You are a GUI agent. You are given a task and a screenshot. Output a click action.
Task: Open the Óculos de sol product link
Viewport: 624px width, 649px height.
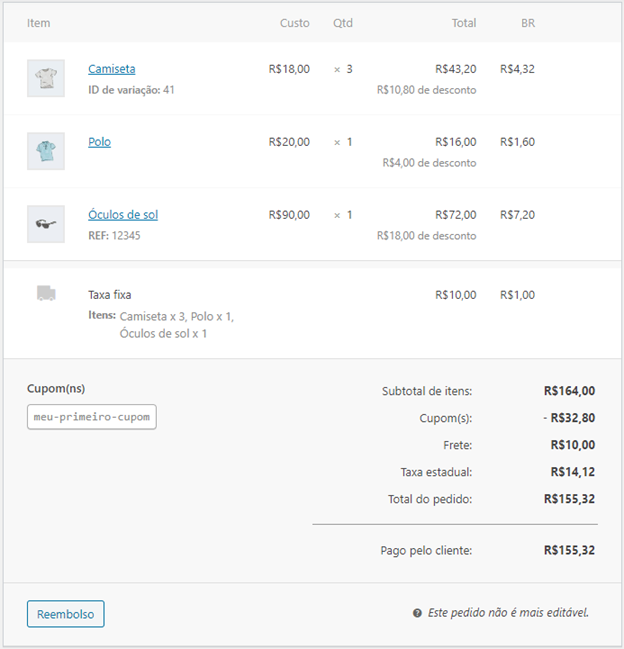pyautogui.click(x=122, y=215)
